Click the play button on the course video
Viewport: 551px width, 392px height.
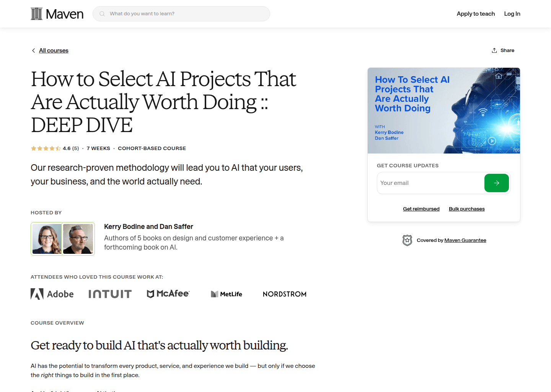[491, 141]
